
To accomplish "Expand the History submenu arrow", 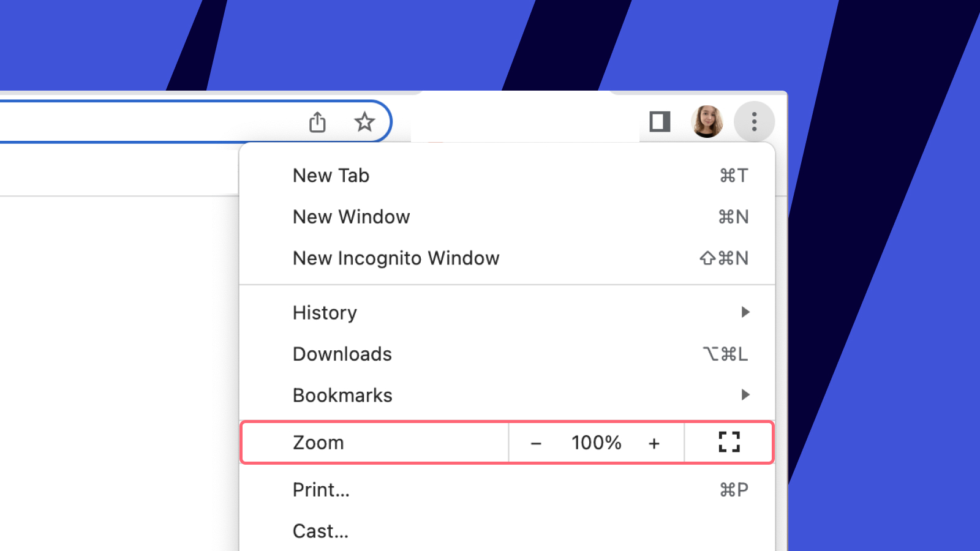I will pyautogui.click(x=745, y=312).
